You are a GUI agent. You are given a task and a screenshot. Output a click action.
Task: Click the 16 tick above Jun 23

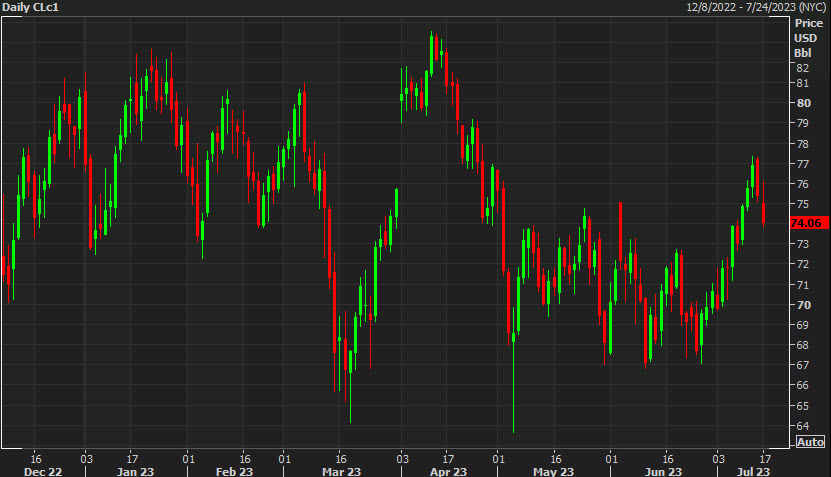[668, 458]
